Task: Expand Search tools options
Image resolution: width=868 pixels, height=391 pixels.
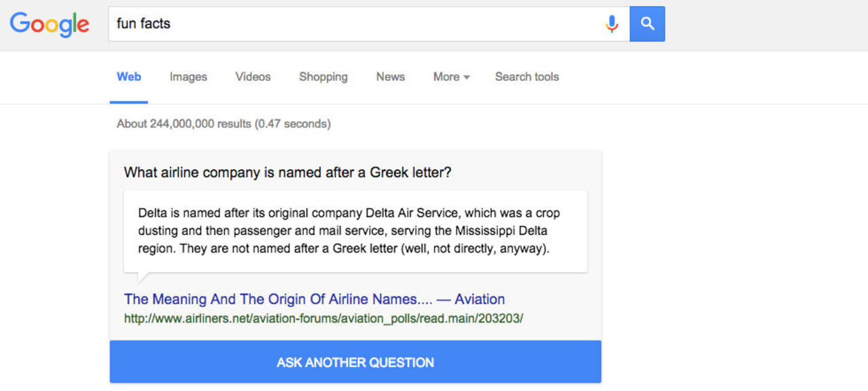Action: [527, 77]
